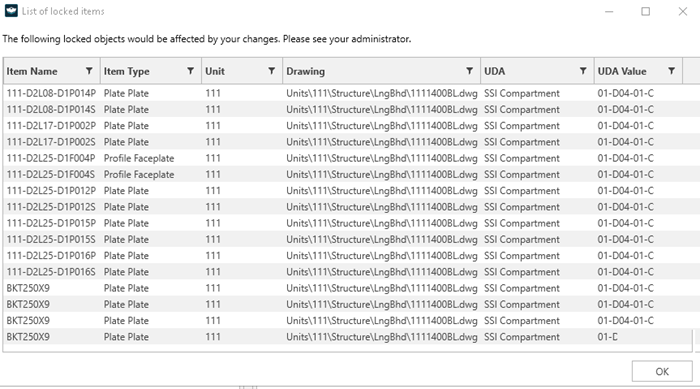Close the List of locked items window
The height and width of the screenshot is (389, 700).
tap(683, 11)
